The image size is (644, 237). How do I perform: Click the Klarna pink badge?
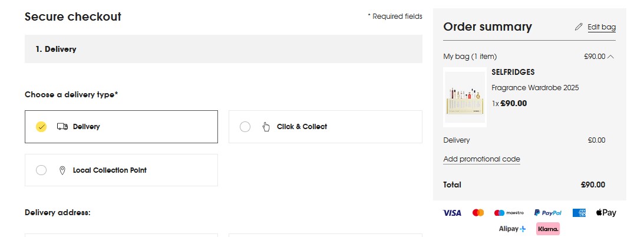547,229
